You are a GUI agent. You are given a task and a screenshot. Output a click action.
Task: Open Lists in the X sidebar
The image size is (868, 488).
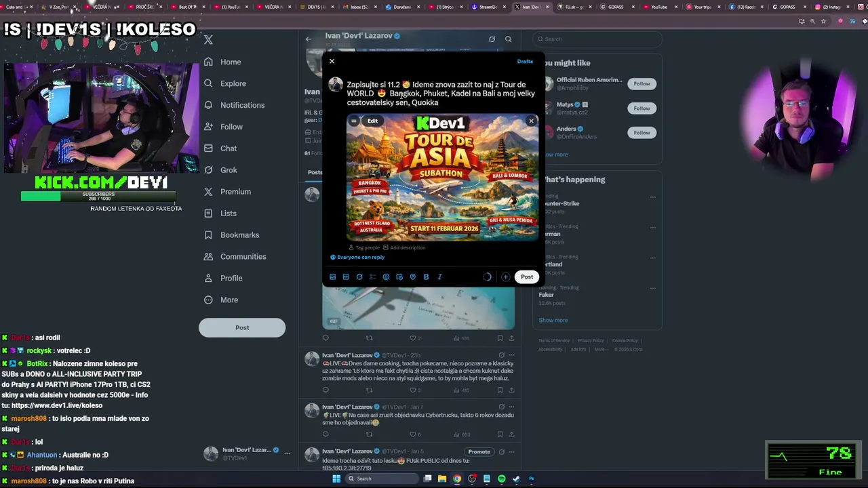pyautogui.click(x=220, y=213)
